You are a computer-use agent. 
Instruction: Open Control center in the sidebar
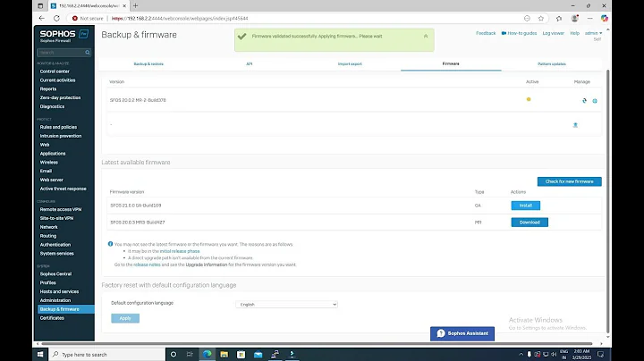55,71
